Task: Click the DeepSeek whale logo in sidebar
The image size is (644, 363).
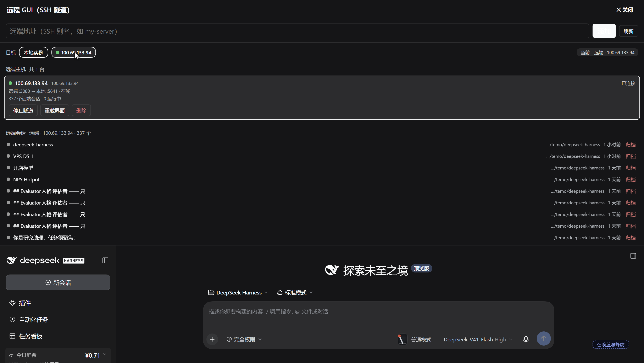Action: click(11, 260)
